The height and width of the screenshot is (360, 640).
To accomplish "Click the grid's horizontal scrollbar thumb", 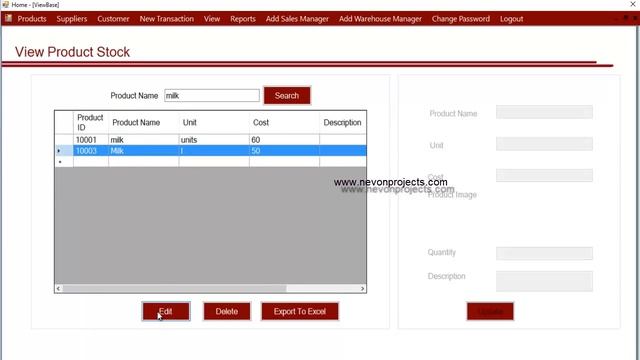I will point(174,289).
